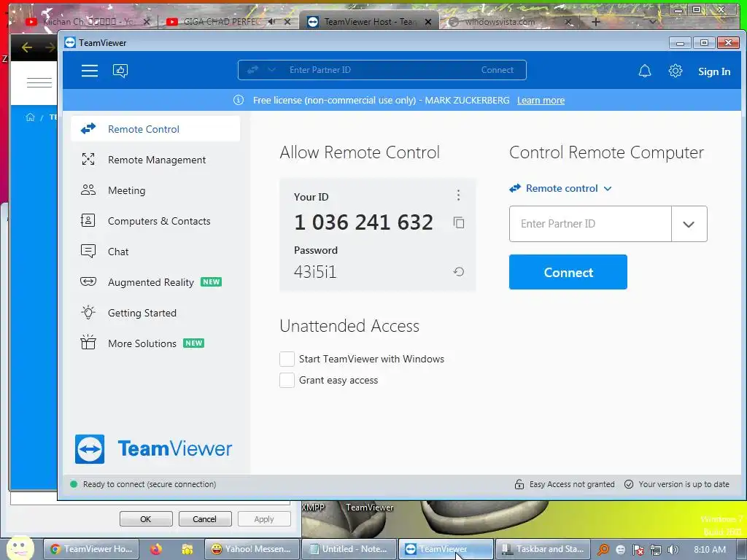747x560 pixels.
Task: Open the hamburger menu in TeamViewer header
Action: [90, 71]
